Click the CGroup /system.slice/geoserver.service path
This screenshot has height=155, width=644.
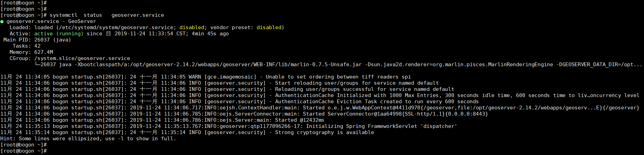pyautogui.click(x=82, y=58)
